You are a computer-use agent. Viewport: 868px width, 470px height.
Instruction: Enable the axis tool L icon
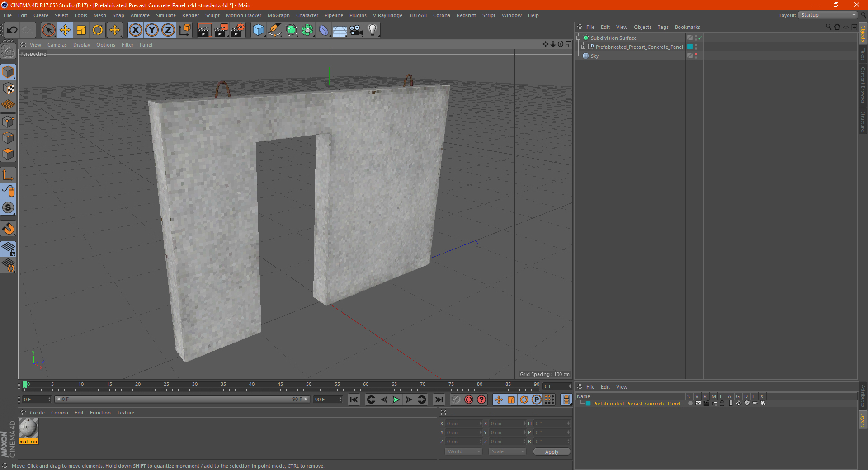coord(8,175)
